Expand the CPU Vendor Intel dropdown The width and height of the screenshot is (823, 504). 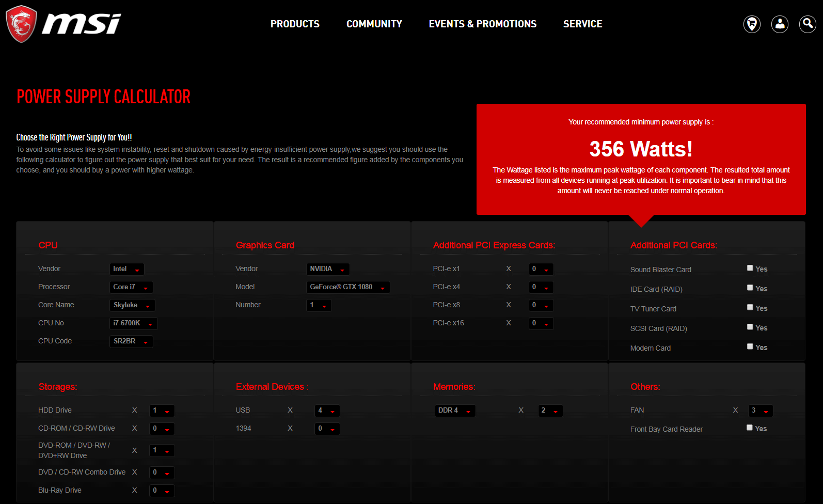pos(126,269)
